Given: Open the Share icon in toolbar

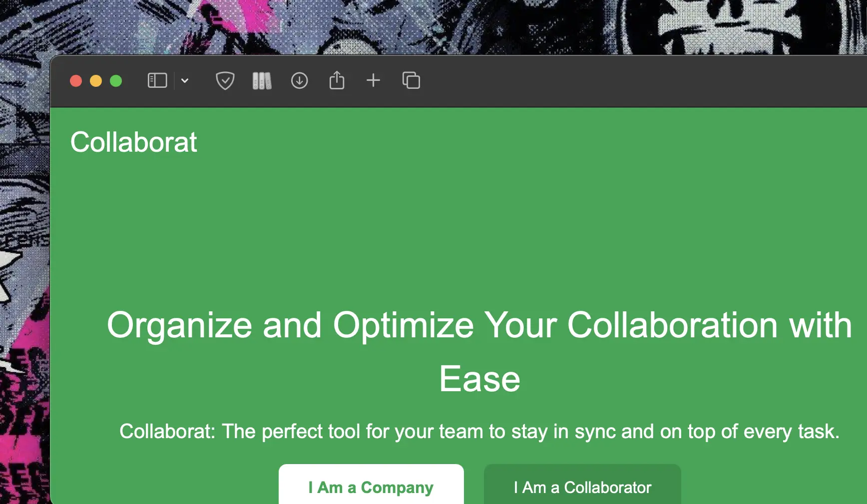Looking at the screenshot, I should tap(337, 80).
